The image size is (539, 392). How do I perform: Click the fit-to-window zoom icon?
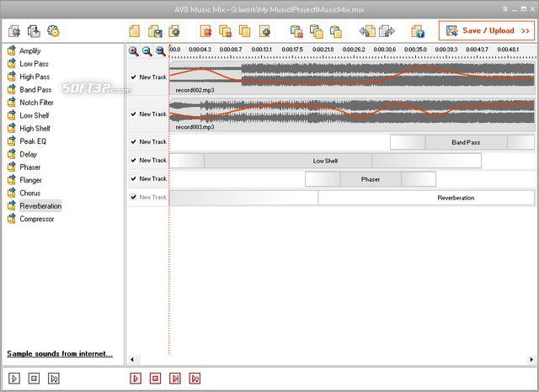click(x=161, y=51)
